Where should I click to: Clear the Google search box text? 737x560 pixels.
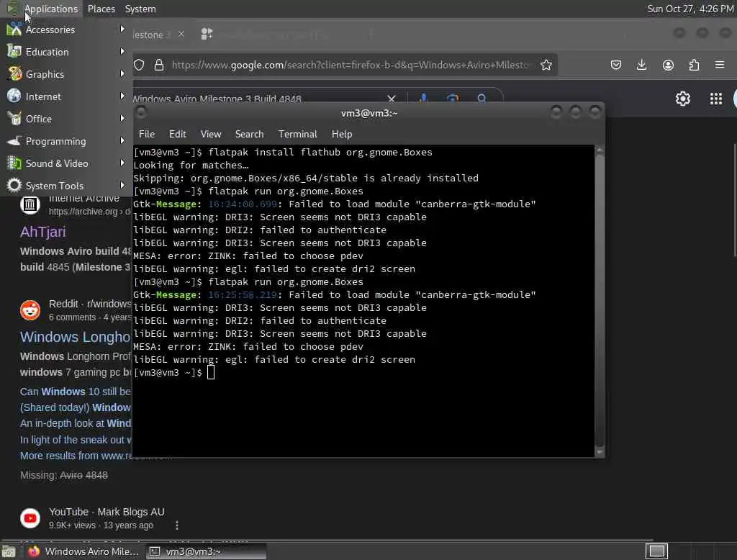pos(392,99)
